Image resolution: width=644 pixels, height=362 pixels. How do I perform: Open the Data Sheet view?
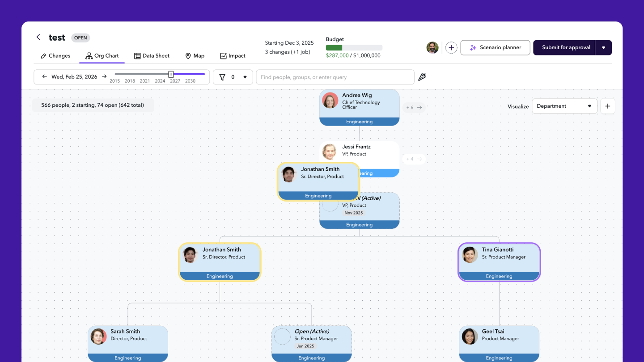[152, 55]
